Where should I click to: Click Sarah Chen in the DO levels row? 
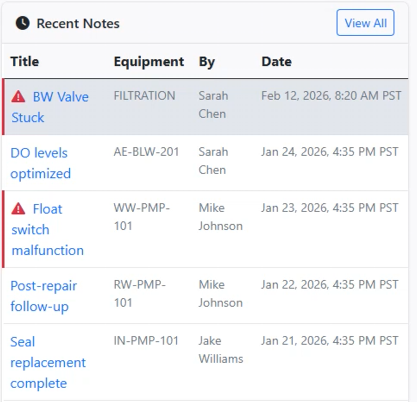(x=213, y=161)
